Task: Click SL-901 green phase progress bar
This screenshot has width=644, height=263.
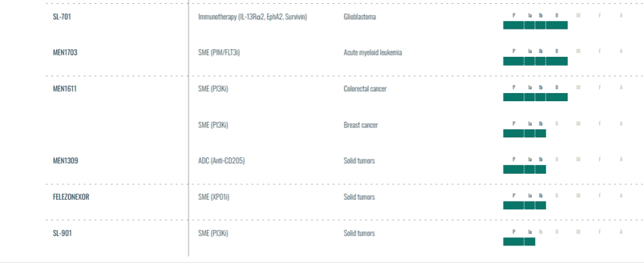Action: (x=519, y=242)
